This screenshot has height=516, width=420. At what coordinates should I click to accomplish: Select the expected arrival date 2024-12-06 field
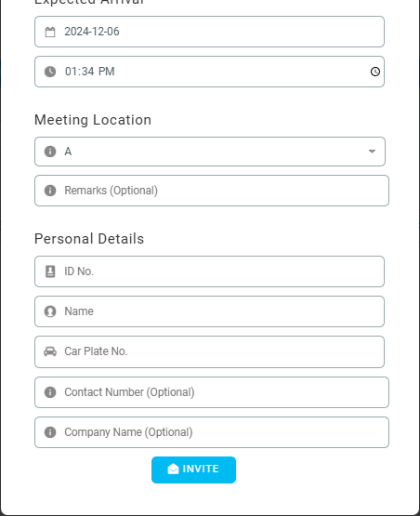[209, 32]
